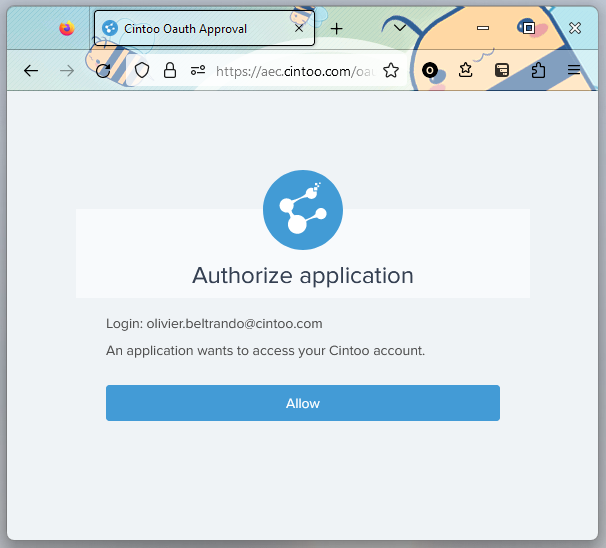Reload the current page
606x548 pixels.
(103, 70)
